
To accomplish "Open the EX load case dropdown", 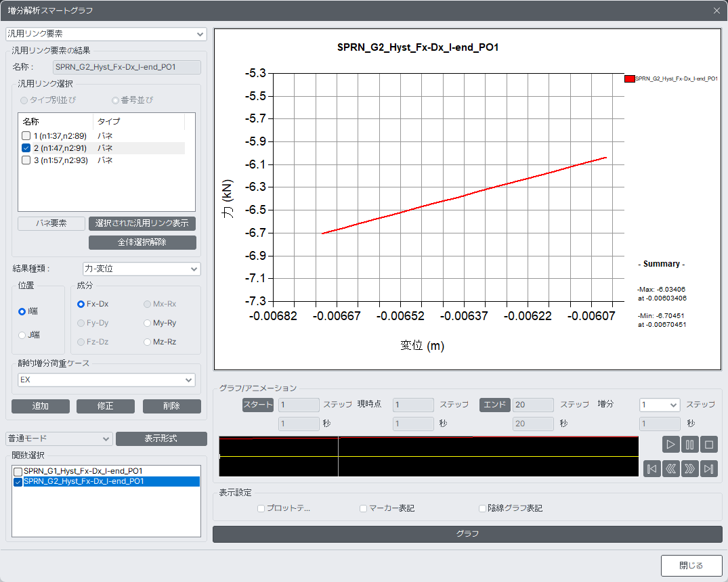I will click(106, 380).
